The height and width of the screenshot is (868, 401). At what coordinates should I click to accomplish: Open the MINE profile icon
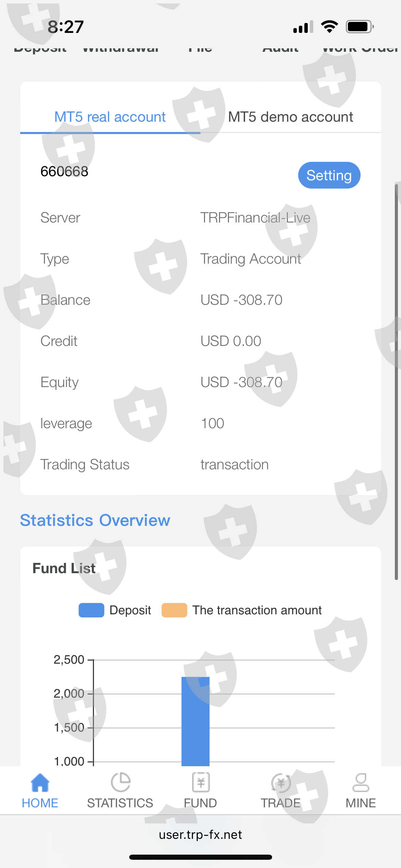coord(361,783)
